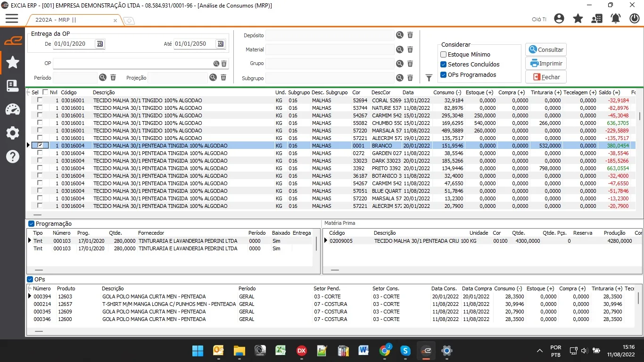Clear the Subgrupo field with trash icon
The width and height of the screenshot is (644, 362).
tap(410, 78)
